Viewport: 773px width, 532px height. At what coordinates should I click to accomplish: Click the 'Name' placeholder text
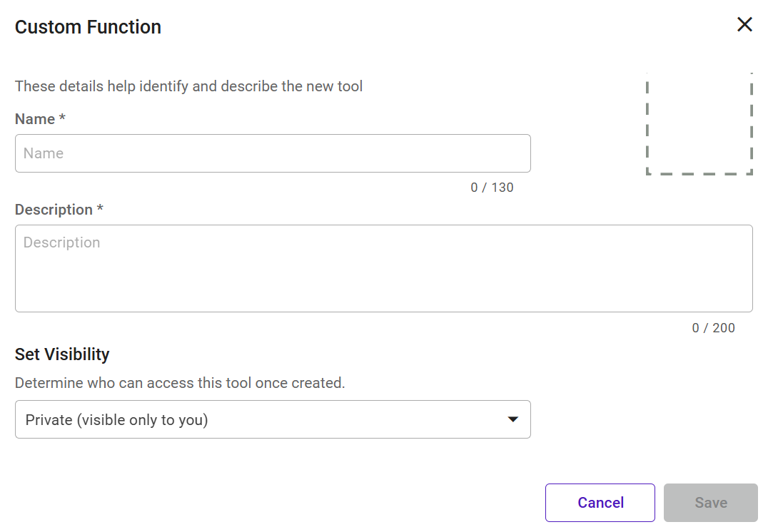point(44,153)
